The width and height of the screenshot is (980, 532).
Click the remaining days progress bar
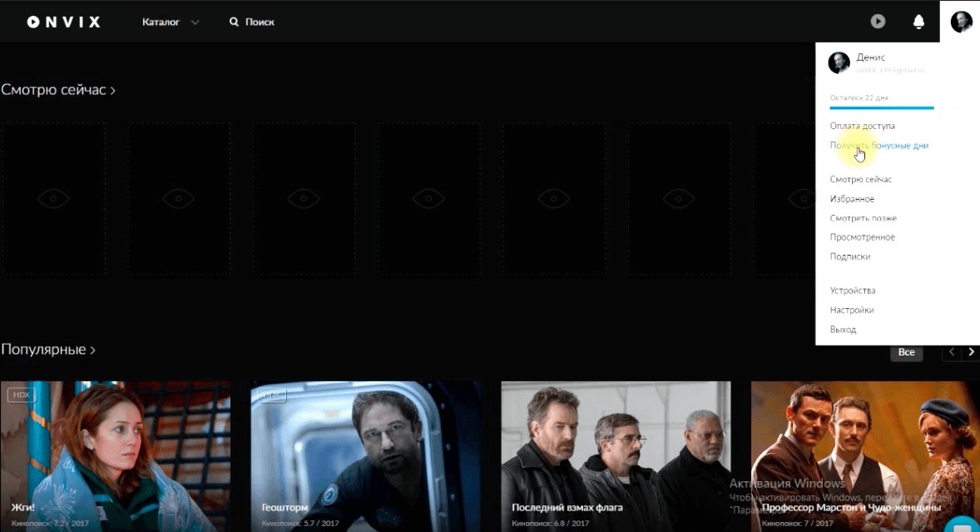pos(882,107)
